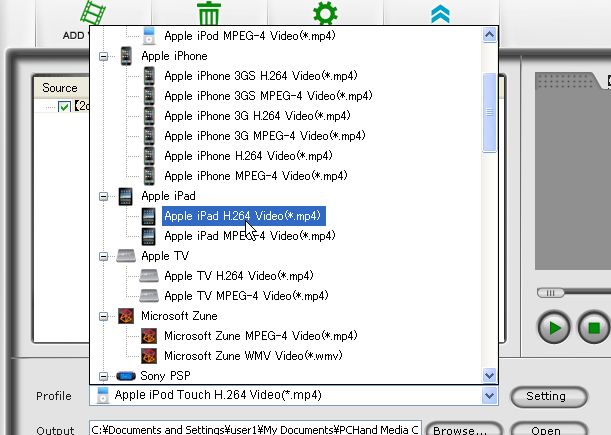Click the Apple TV group box icon
This screenshot has width=611, height=435.
click(x=126, y=256)
